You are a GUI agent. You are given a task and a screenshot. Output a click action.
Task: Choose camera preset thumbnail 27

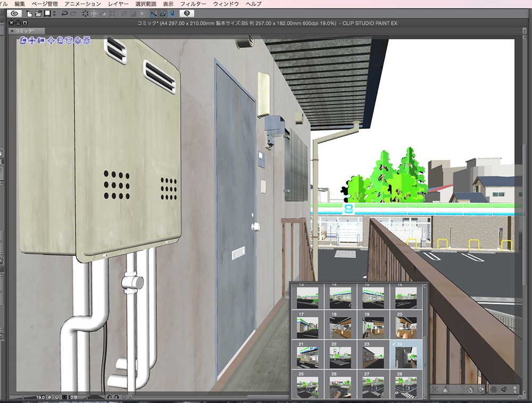click(x=373, y=384)
